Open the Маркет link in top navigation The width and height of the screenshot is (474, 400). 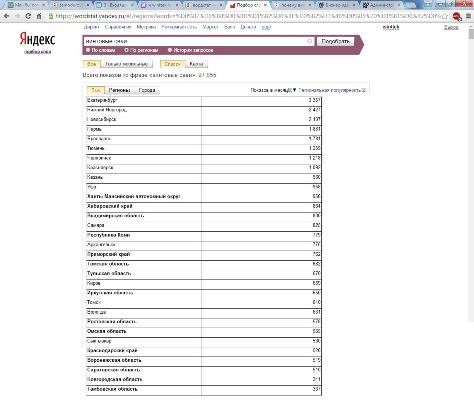[x=210, y=27]
